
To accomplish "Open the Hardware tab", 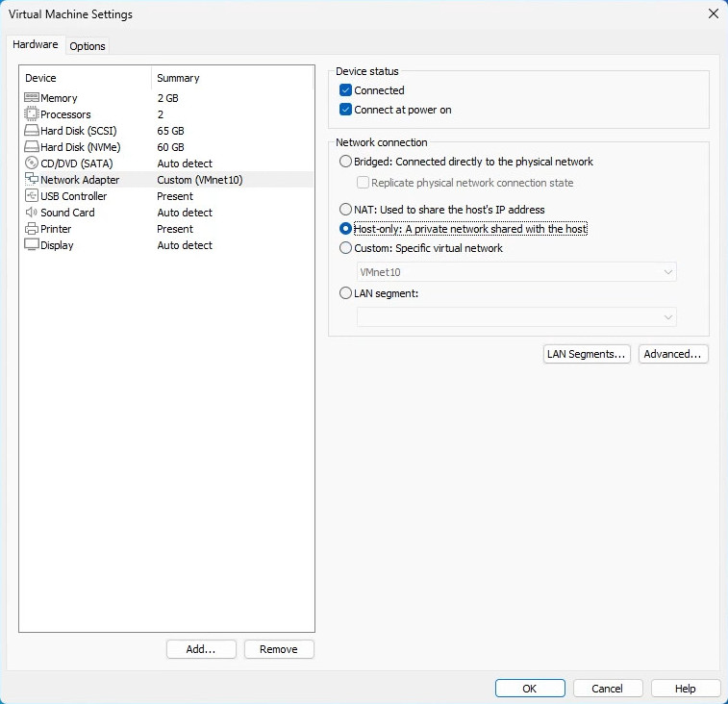I will [x=36, y=45].
